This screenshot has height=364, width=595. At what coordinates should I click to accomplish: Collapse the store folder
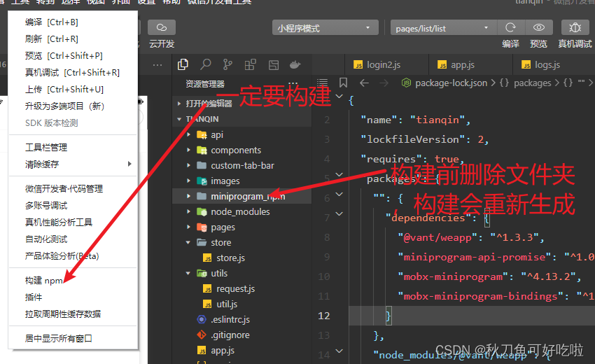click(x=188, y=242)
